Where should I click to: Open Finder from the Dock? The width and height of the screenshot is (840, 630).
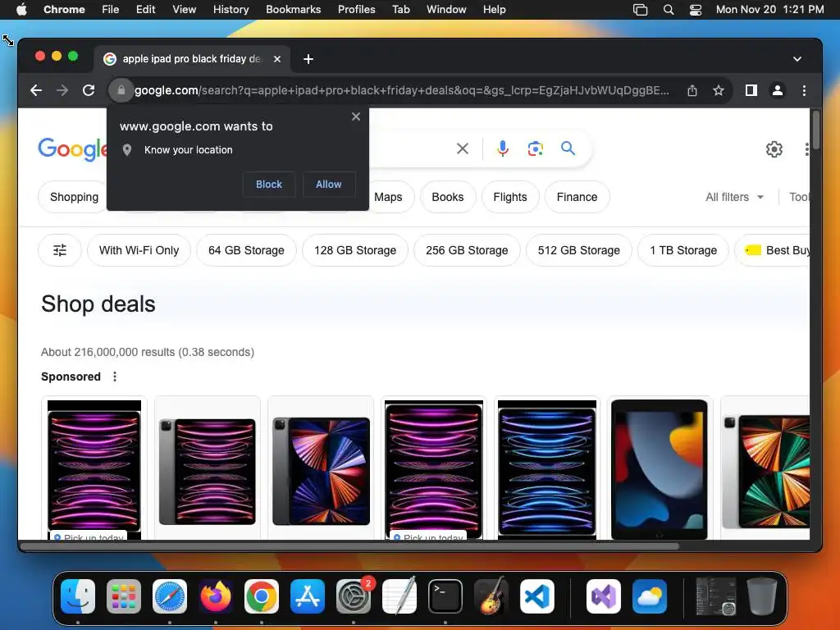[78, 596]
